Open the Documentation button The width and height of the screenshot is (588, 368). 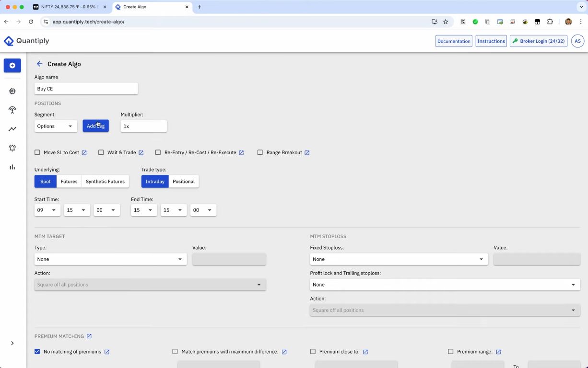coord(454,41)
